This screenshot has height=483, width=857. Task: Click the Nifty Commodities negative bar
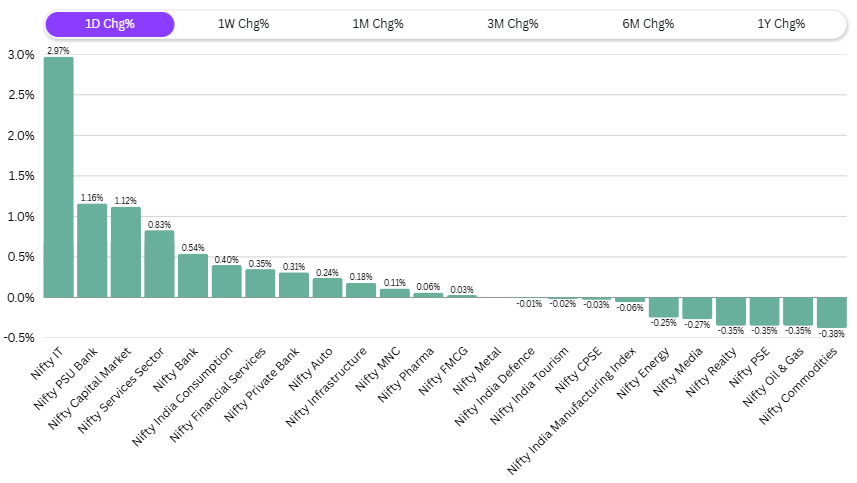tap(832, 312)
